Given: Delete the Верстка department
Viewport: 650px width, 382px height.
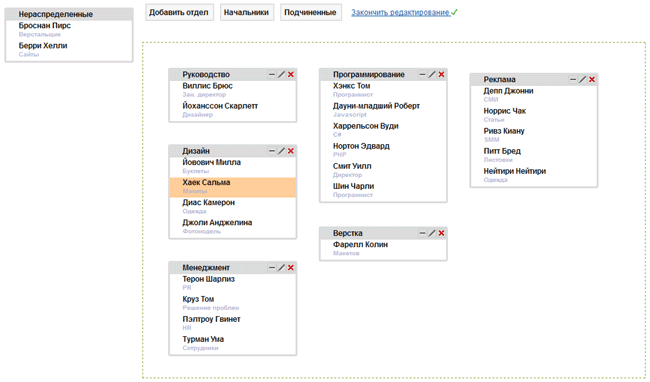Looking at the screenshot, I should point(441,233).
